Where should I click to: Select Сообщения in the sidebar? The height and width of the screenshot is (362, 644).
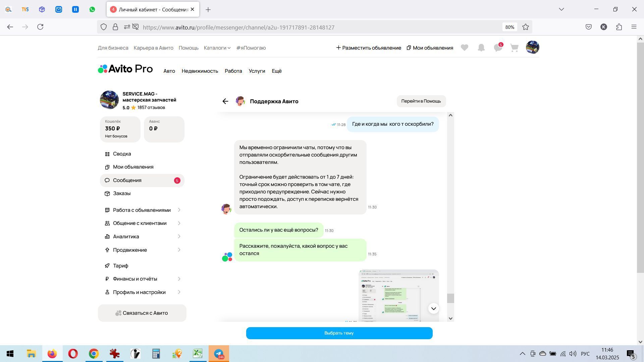point(142,180)
